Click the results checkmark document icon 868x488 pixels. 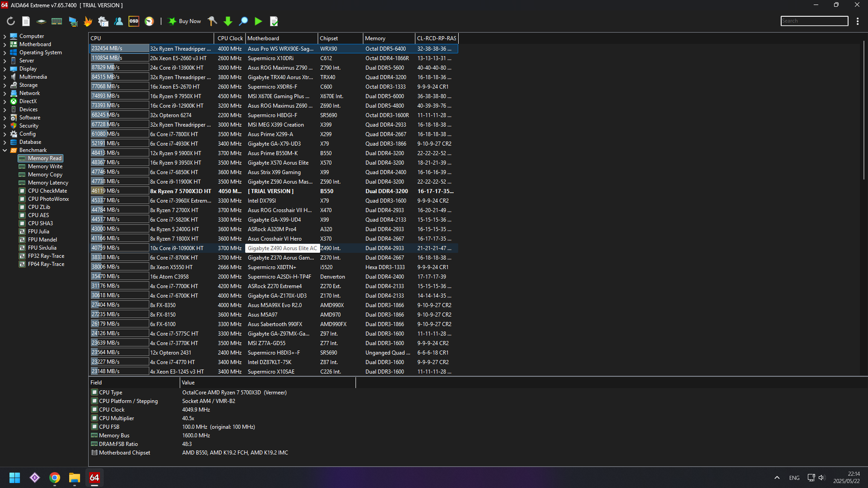[x=274, y=21]
